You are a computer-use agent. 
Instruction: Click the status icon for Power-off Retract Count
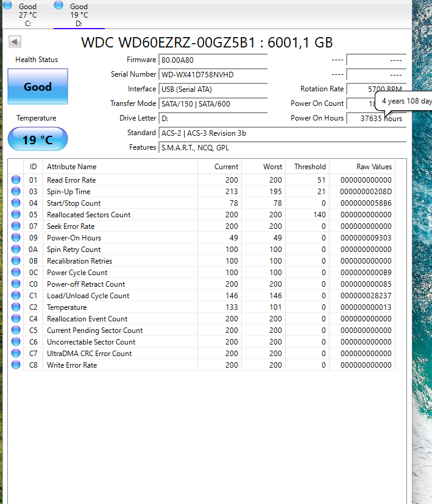(x=16, y=284)
